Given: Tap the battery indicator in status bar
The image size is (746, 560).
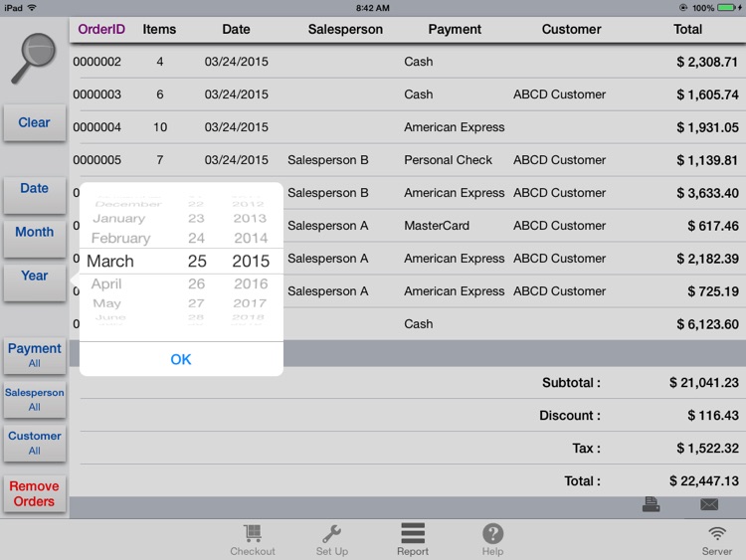Looking at the screenshot, I should pos(726,8).
